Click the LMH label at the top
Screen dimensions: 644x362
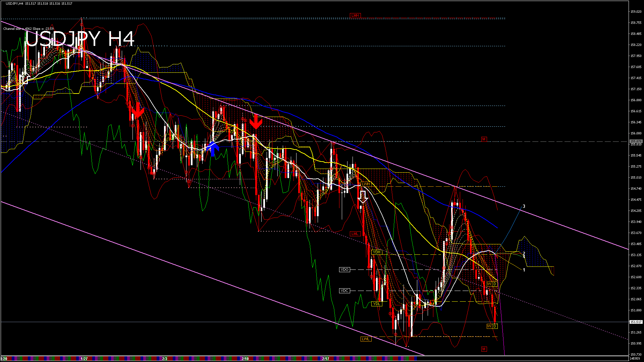pos(355,15)
